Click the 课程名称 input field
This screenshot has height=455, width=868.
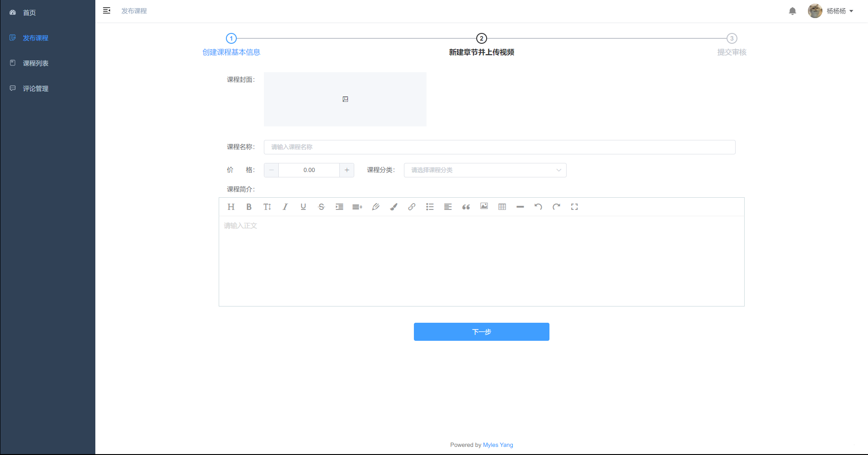coord(500,147)
